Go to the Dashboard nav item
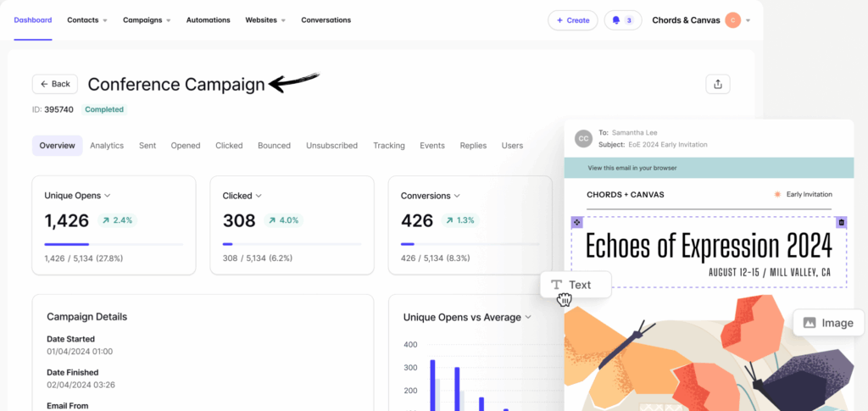This screenshot has height=411, width=868. pyautogui.click(x=33, y=19)
